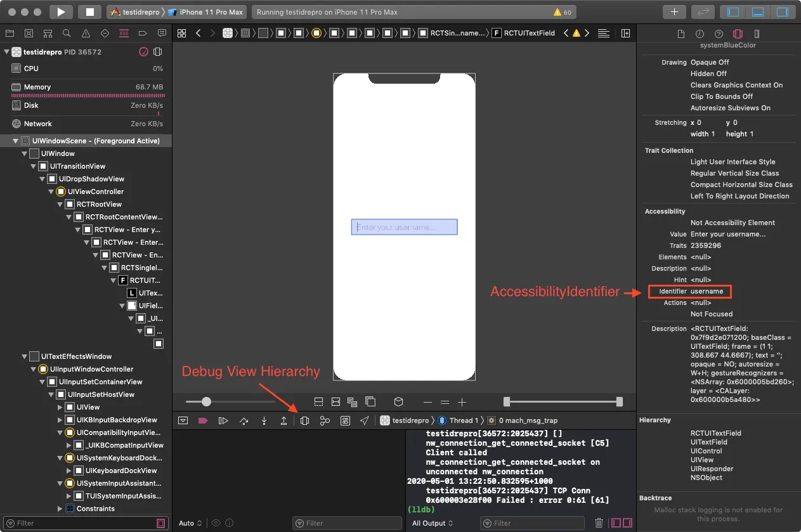Image resolution: width=801 pixels, height=532 pixels.
Task: Click the Simulate Location arrow icon
Action: (x=365, y=420)
